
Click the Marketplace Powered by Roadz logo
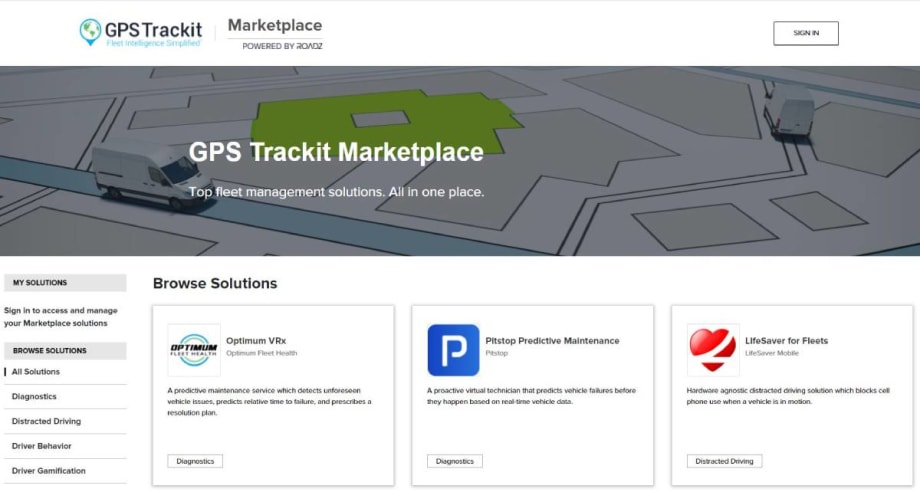click(x=275, y=33)
